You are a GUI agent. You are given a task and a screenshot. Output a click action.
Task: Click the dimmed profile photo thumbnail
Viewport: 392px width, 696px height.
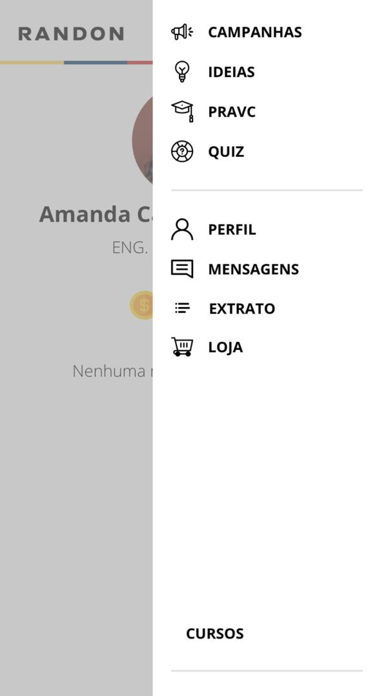143,140
